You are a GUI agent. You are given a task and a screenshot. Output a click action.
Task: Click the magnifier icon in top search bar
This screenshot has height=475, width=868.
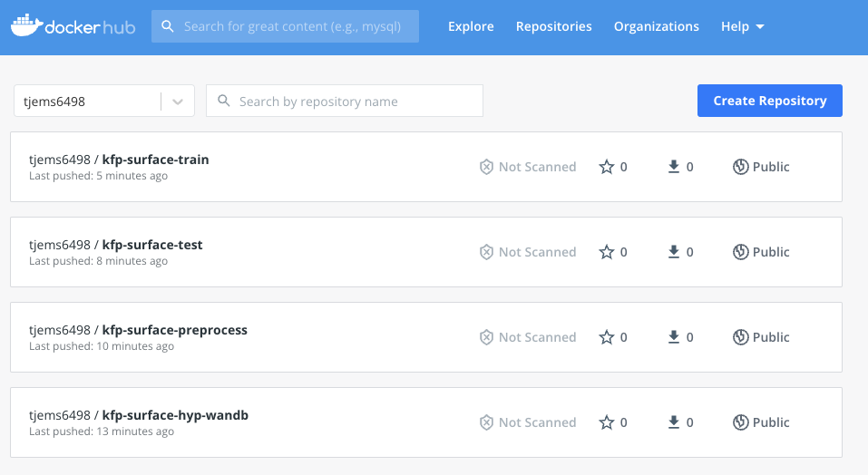point(167,26)
